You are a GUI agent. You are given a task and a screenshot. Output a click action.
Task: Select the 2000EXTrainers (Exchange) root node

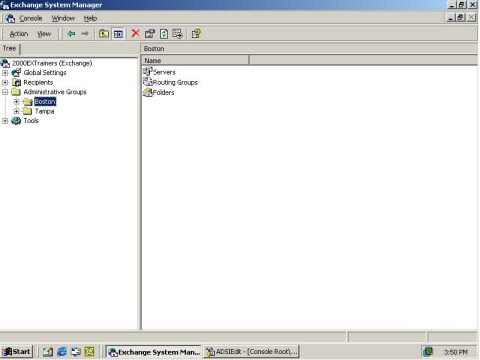(x=52, y=63)
